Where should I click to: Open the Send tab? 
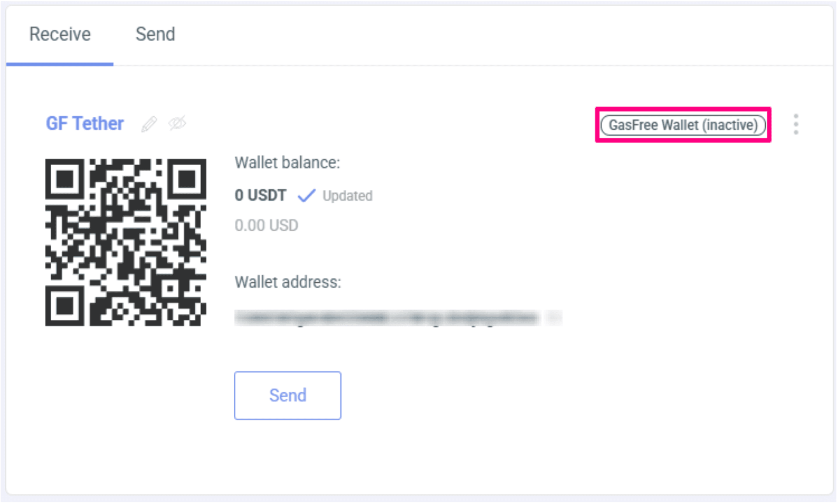(155, 34)
